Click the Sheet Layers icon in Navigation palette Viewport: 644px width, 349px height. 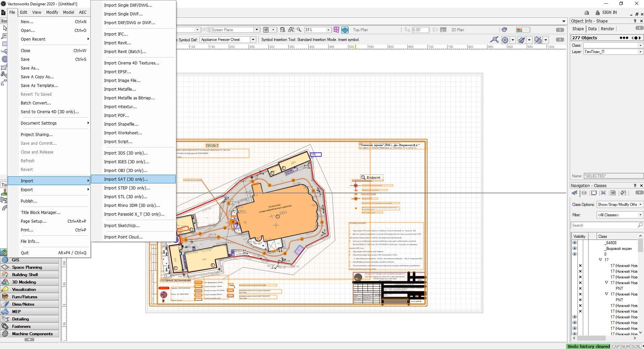(x=594, y=193)
